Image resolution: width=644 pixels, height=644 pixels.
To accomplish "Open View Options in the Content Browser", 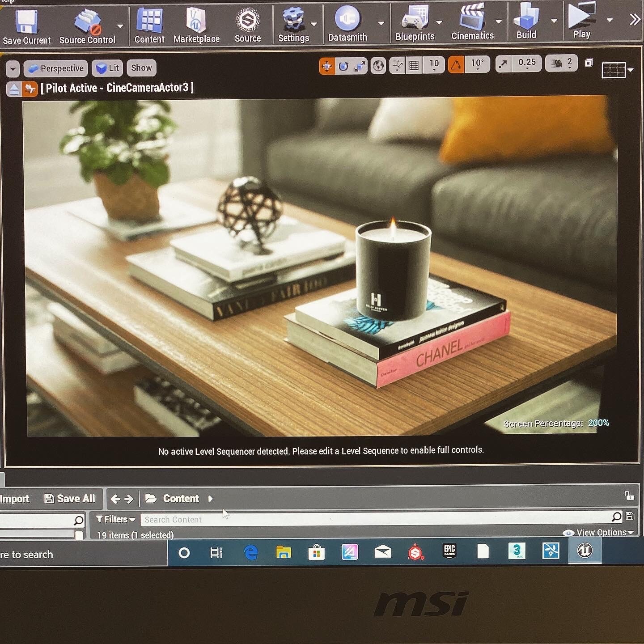I will pos(599,532).
